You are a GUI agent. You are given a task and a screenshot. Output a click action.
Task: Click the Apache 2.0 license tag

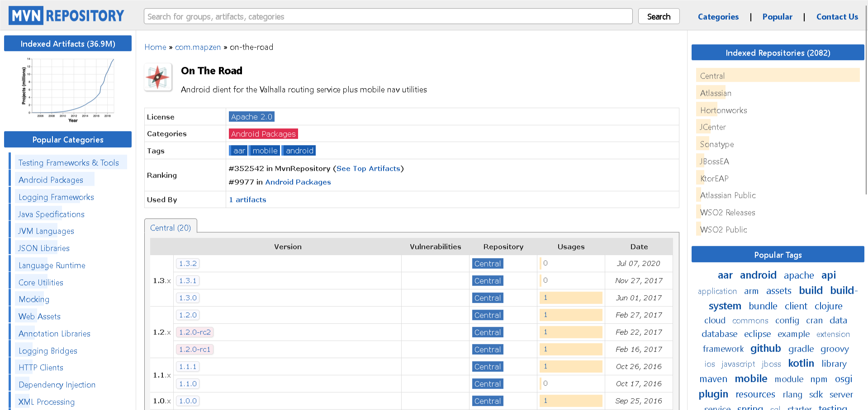tap(251, 117)
